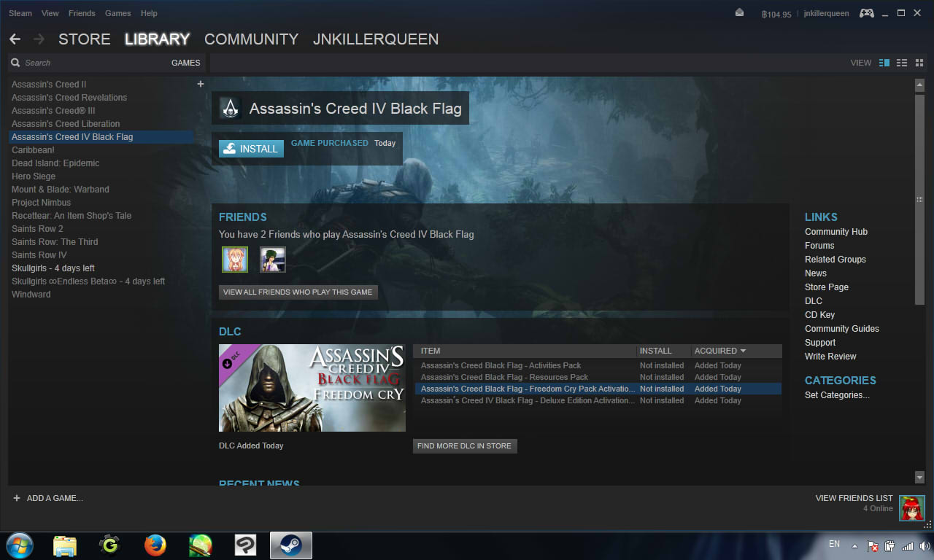
Task: Open the Games menu
Action: coord(118,13)
